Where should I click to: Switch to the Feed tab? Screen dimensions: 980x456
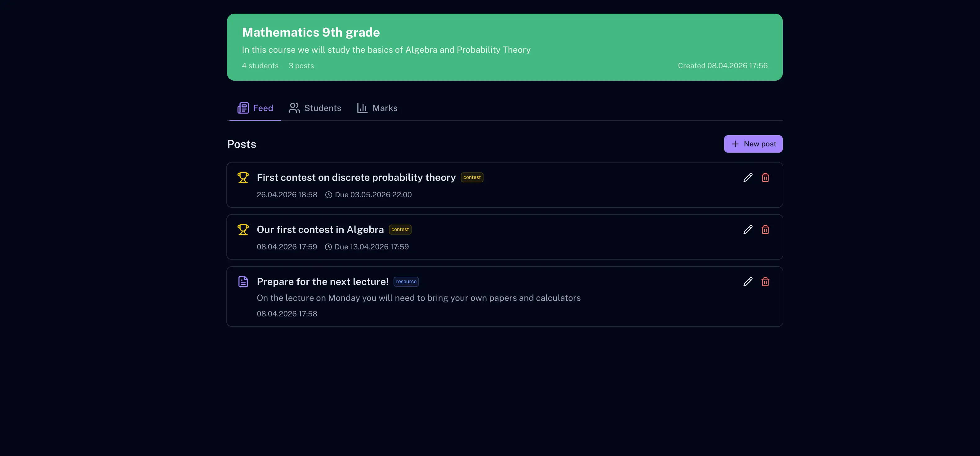tap(255, 108)
